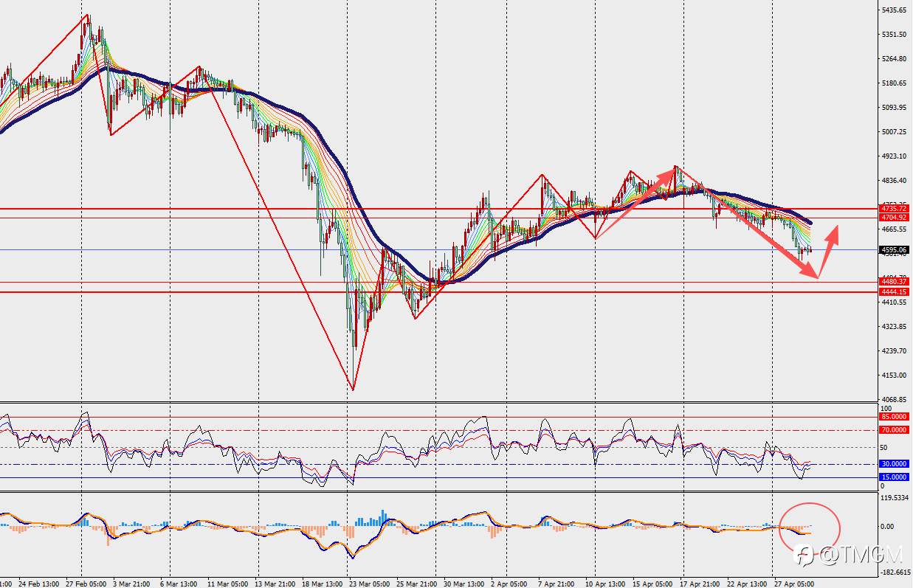Click the 119.5334 MACD scale value
The height and width of the screenshot is (588, 913).
point(894,498)
